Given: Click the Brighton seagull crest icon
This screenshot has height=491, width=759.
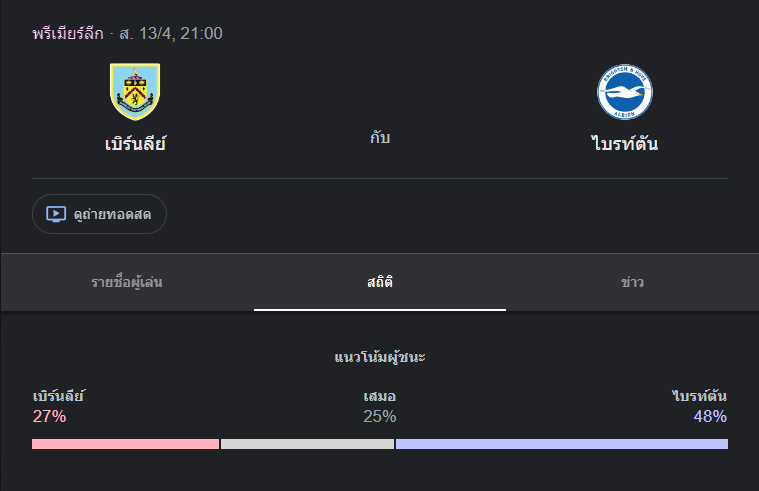Looking at the screenshot, I should pyautogui.click(x=624, y=92).
